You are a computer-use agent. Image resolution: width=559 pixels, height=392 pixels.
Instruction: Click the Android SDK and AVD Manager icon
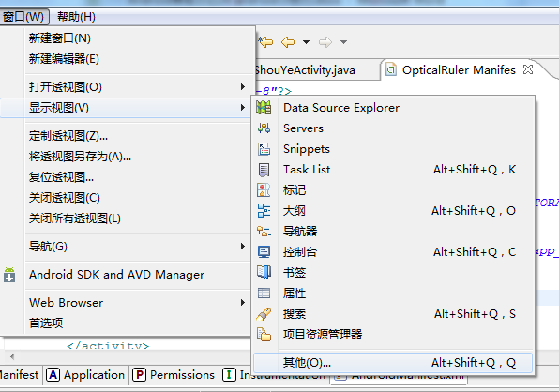[9, 275]
